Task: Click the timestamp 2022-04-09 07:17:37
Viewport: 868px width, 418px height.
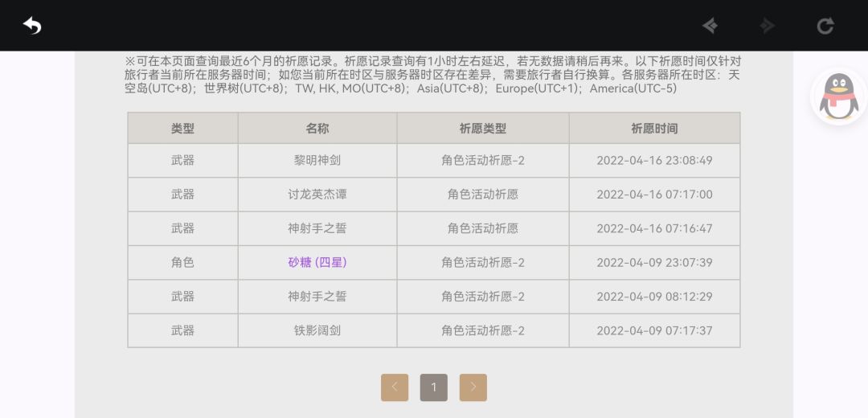Action: click(654, 330)
